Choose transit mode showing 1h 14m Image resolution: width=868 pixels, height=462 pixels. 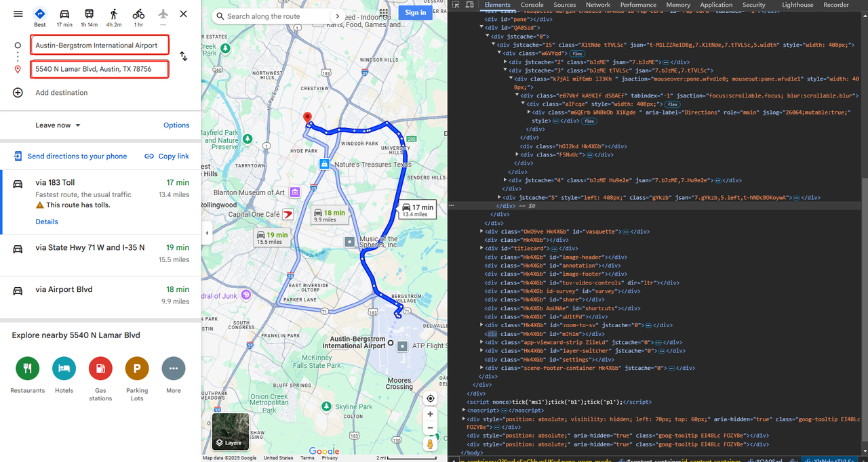coord(89,17)
